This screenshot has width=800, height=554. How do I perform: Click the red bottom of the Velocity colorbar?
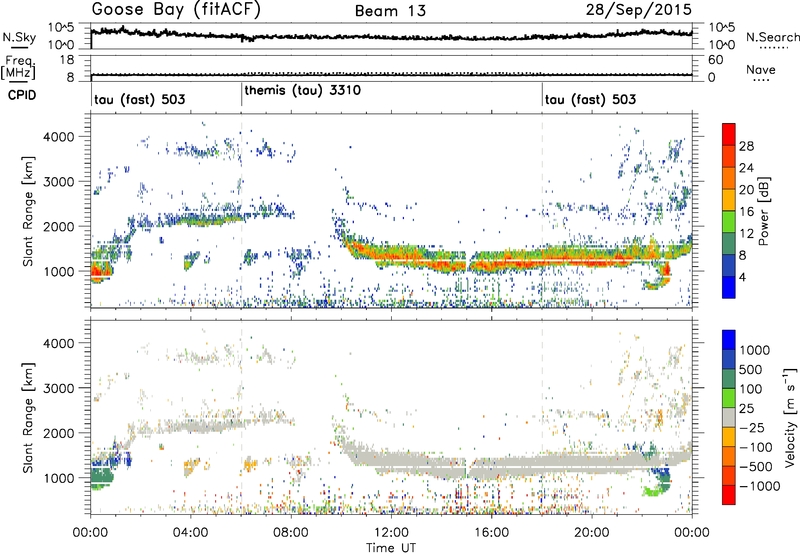point(729,495)
